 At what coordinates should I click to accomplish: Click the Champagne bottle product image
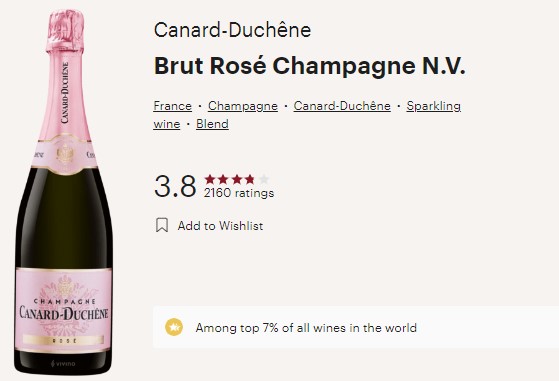63,192
